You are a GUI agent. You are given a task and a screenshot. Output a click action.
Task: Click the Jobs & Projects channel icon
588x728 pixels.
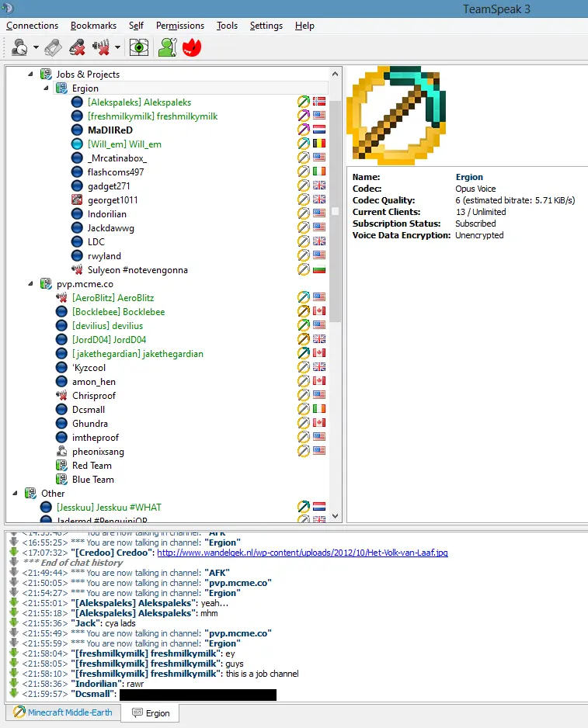pos(46,74)
